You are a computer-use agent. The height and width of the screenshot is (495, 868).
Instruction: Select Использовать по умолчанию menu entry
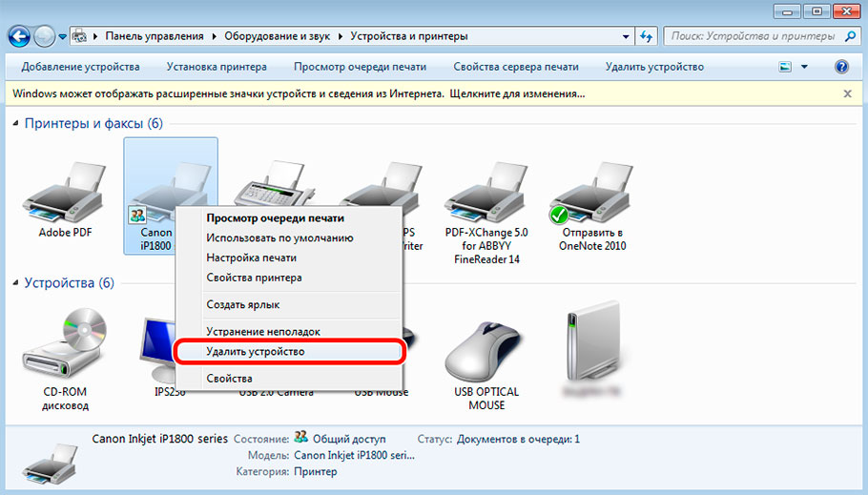279,237
